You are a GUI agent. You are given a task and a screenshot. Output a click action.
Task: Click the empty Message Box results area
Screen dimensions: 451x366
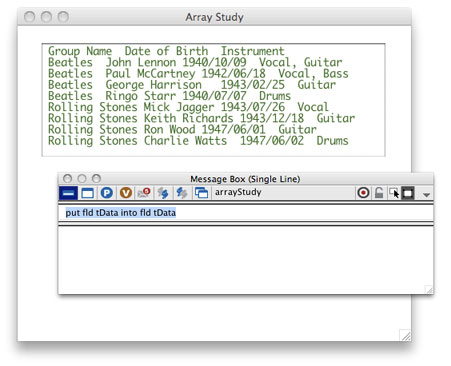[x=246, y=259]
